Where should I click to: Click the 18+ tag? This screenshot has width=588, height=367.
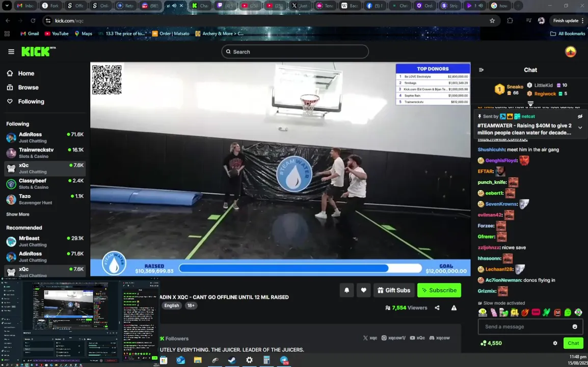coord(191,305)
